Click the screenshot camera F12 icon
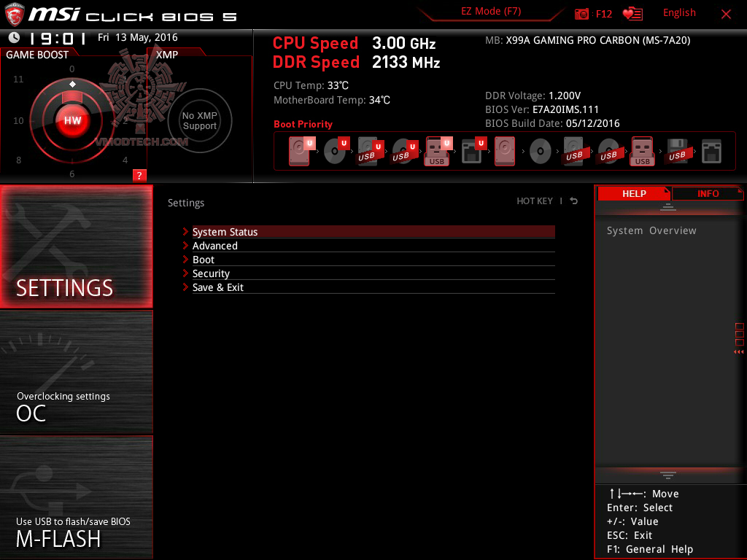747x560 pixels. click(x=581, y=14)
